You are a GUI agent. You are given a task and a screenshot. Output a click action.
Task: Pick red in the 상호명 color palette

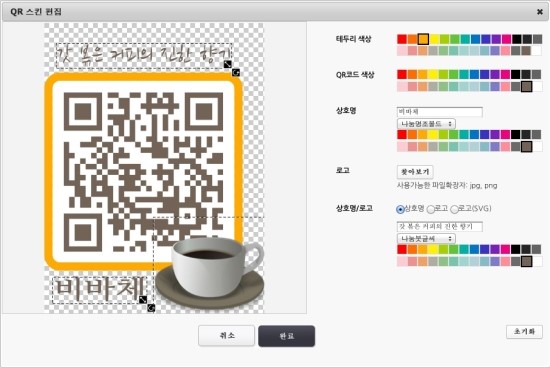pyautogui.click(x=402, y=134)
